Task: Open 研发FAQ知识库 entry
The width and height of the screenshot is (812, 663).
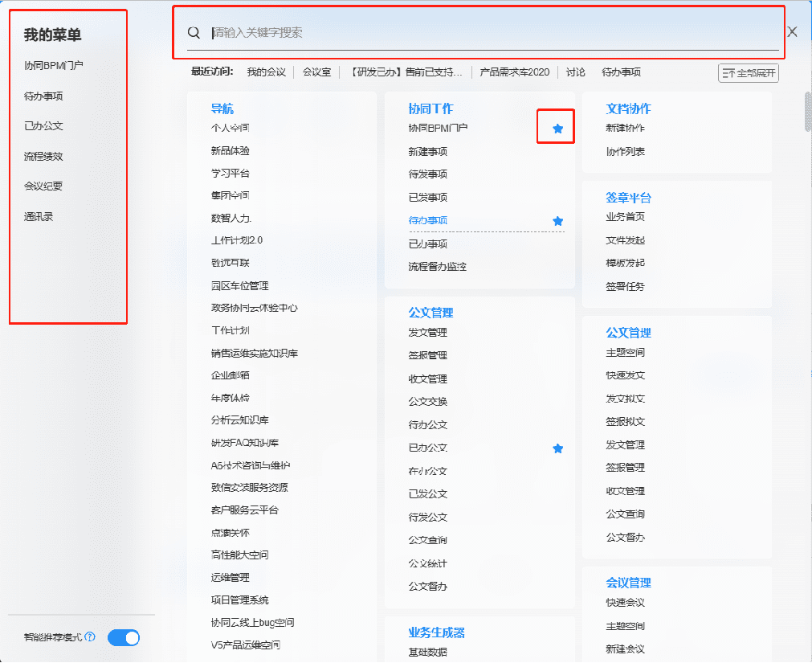Action: (245, 443)
